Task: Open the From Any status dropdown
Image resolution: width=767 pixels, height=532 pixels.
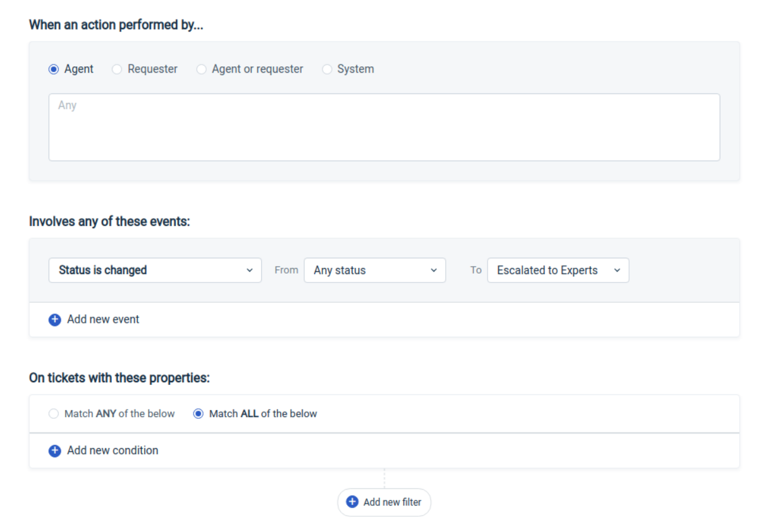Action: pyautogui.click(x=374, y=270)
